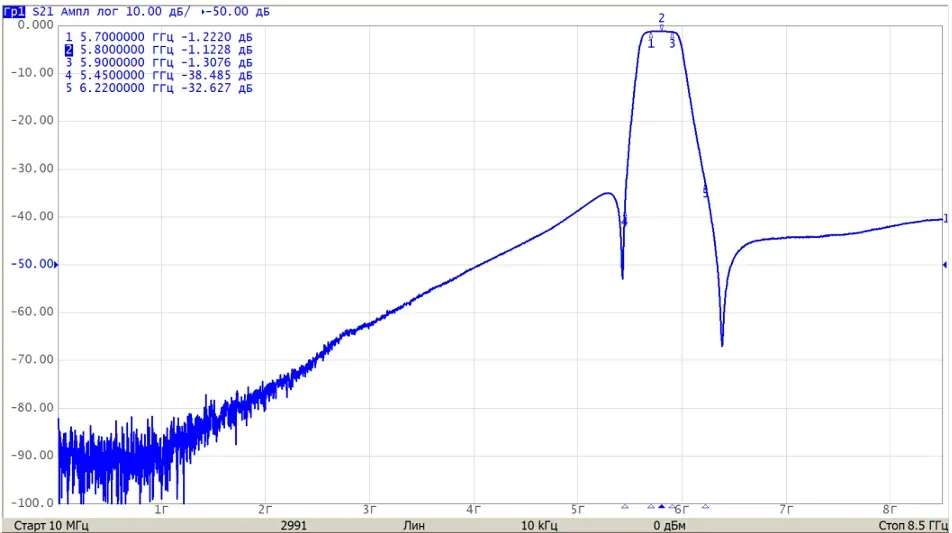
Task: Click the 10.00 дБ/ scale value
Action: [157, 12]
